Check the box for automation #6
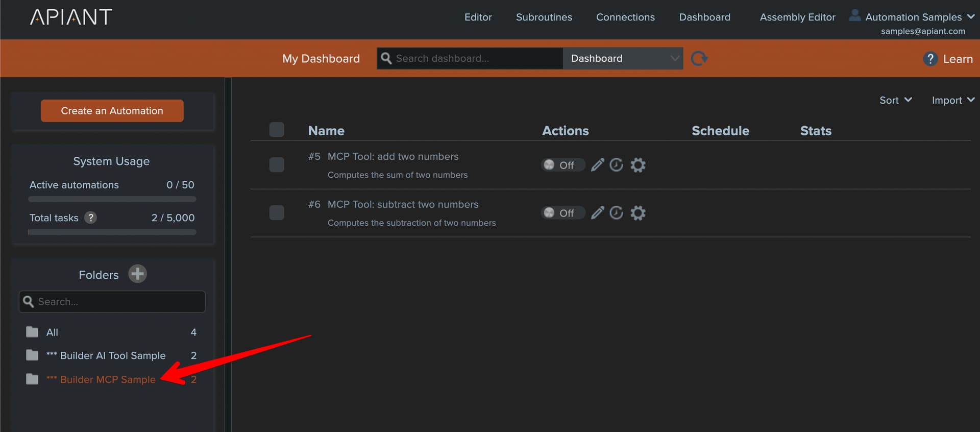This screenshot has width=980, height=432. click(x=277, y=212)
